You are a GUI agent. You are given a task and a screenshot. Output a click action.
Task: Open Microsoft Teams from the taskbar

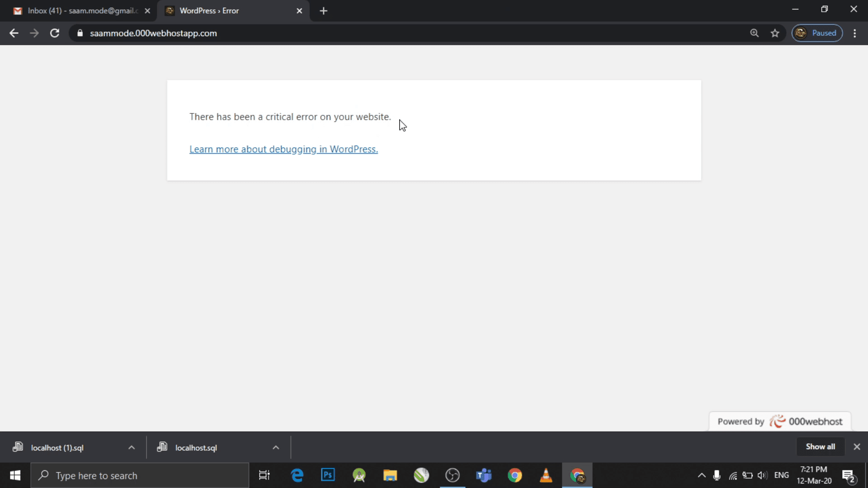click(484, 475)
